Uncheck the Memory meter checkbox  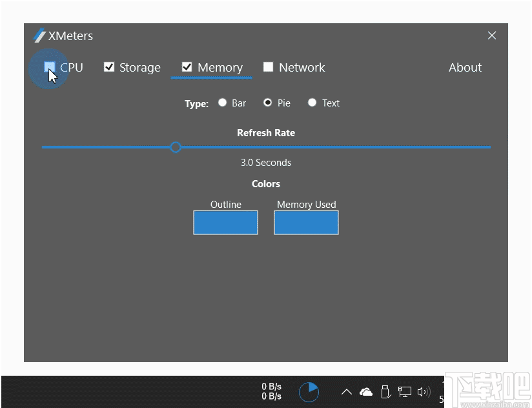(187, 66)
